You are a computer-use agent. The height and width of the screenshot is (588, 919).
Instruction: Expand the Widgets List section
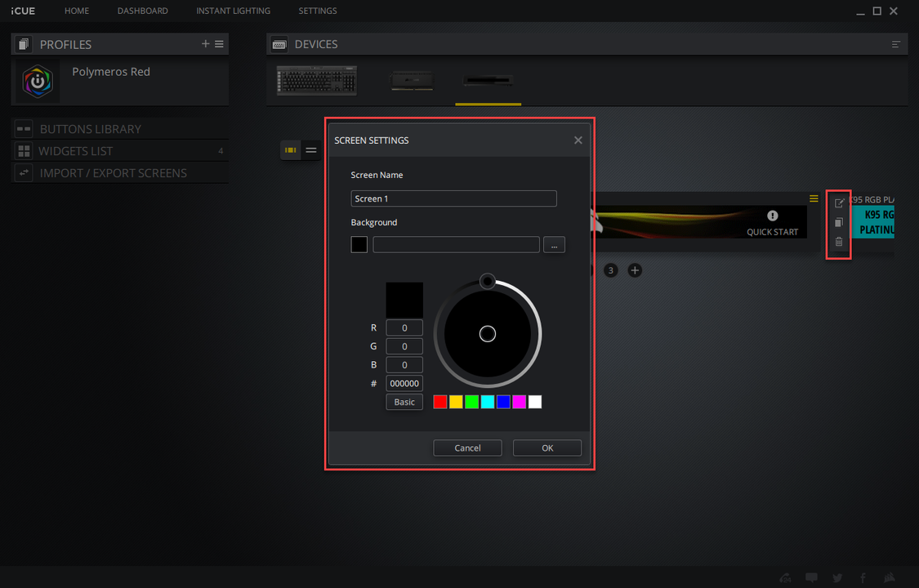[75, 151]
